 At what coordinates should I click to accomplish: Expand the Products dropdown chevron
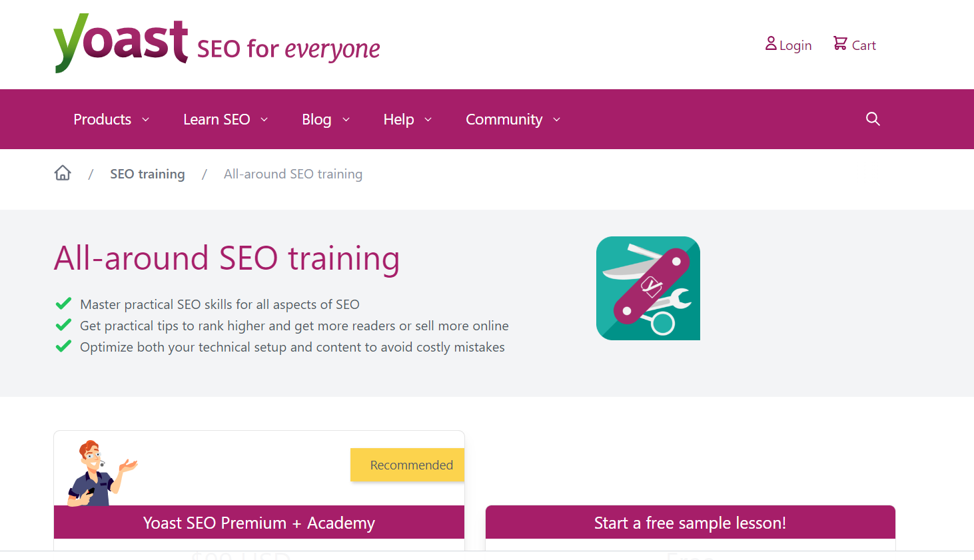(x=146, y=120)
